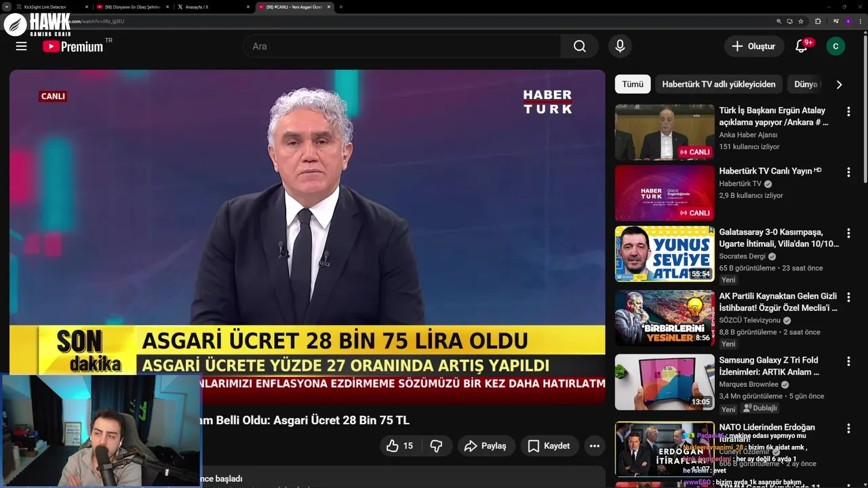Viewport: 868px width, 488px height.
Task: Open 'Galatasaray 3-0 Kasımpaşa' video title
Action: coord(779,237)
